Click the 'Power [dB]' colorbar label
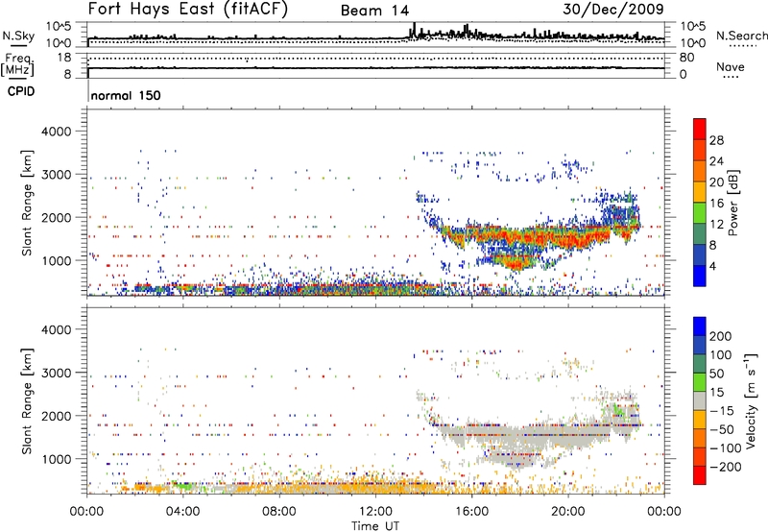 (x=732, y=203)
